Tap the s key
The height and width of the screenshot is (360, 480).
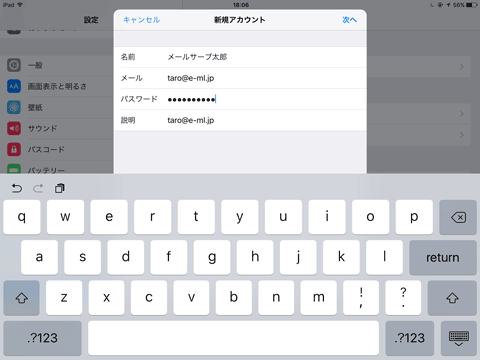[x=82, y=257]
